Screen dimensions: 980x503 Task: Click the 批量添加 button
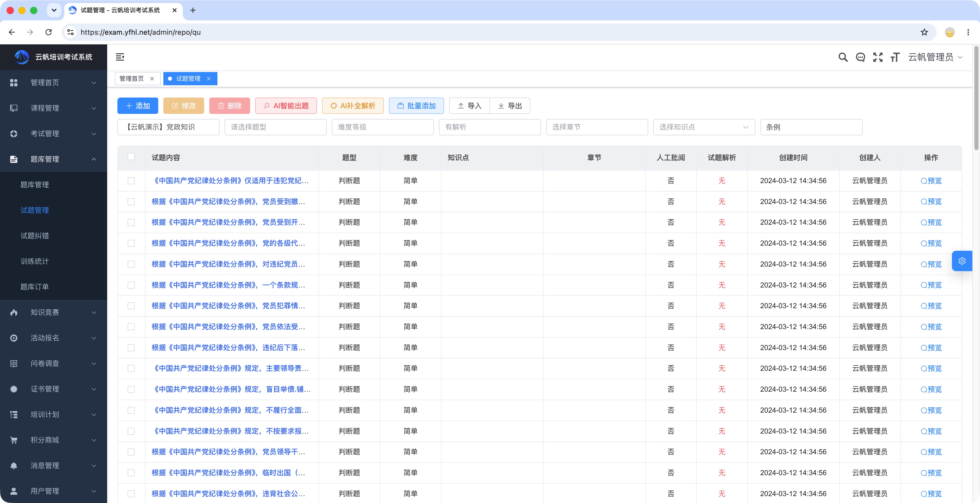tap(416, 106)
